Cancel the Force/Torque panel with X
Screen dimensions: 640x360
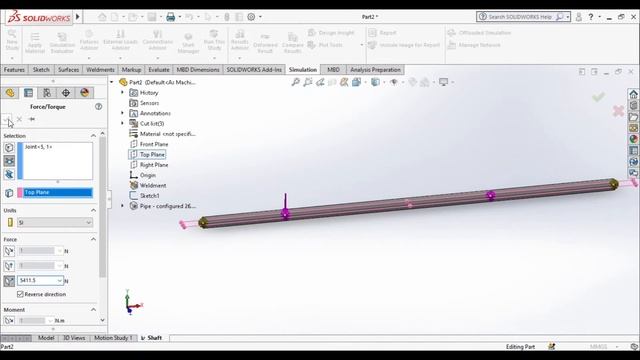click(x=19, y=119)
